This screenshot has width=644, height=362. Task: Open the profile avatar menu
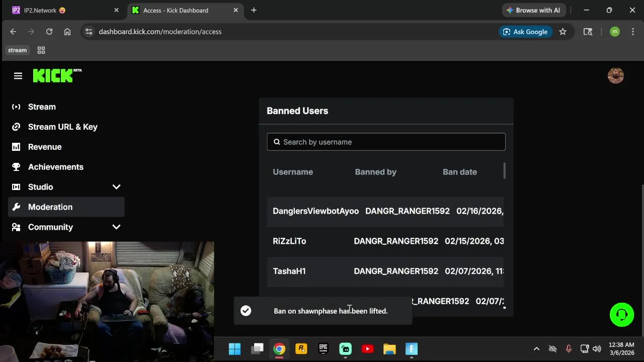(x=615, y=76)
